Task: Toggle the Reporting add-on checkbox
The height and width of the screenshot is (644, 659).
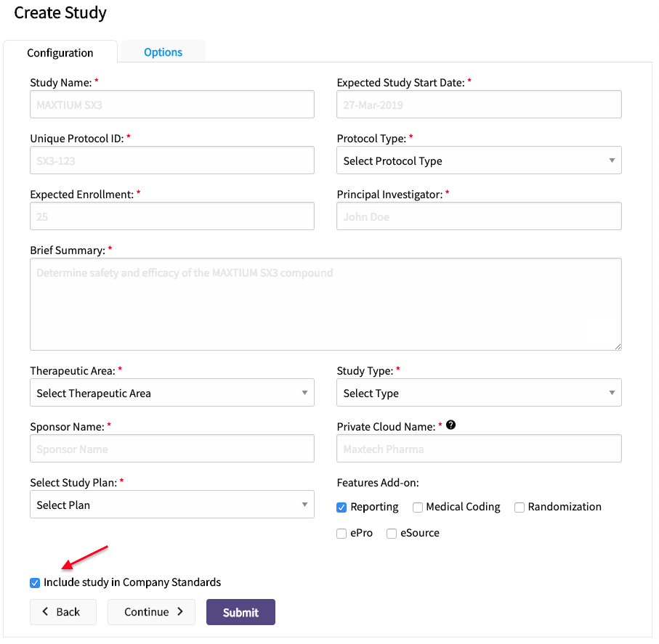Action: 341,508
